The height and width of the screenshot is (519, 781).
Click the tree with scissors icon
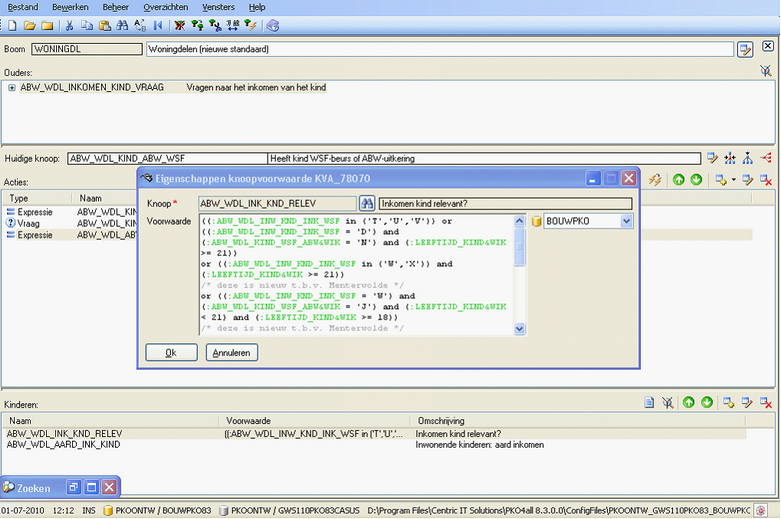point(215,25)
